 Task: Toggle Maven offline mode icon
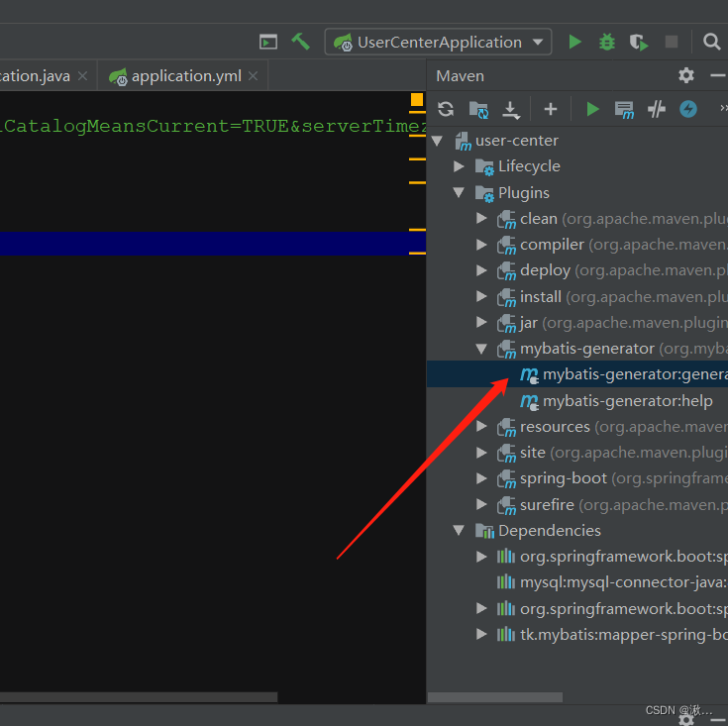[x=656, y=109]
